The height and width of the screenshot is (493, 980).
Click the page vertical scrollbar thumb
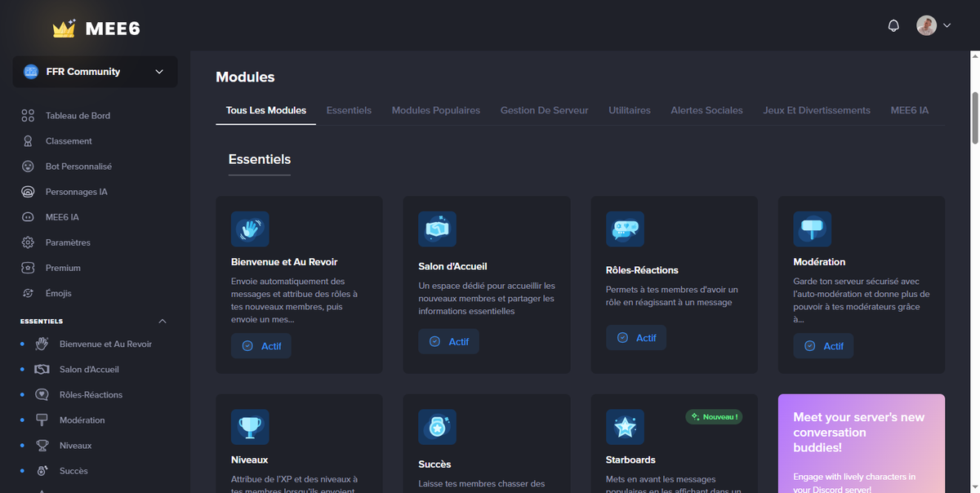pyautogui.click(x=974, y=118)
